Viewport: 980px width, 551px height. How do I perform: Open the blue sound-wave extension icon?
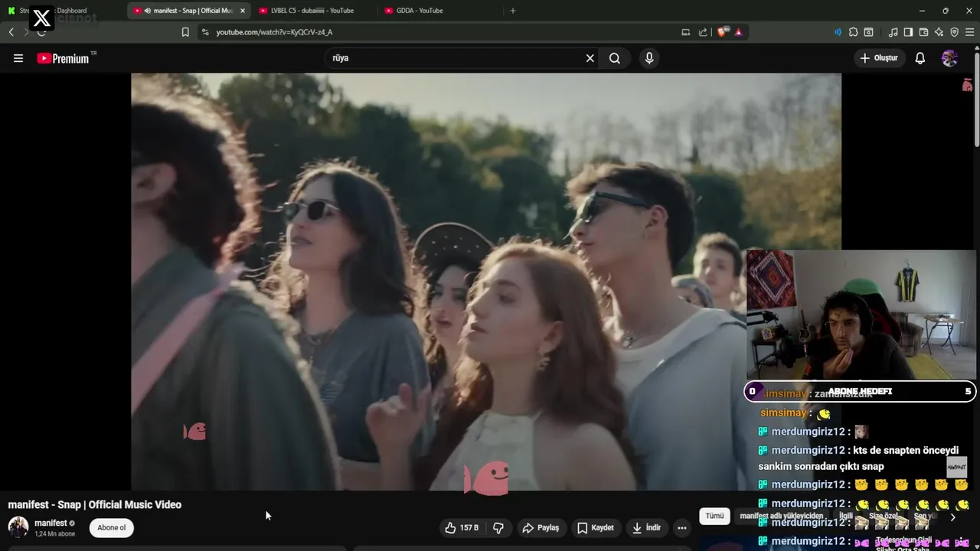tap(838, 32)
